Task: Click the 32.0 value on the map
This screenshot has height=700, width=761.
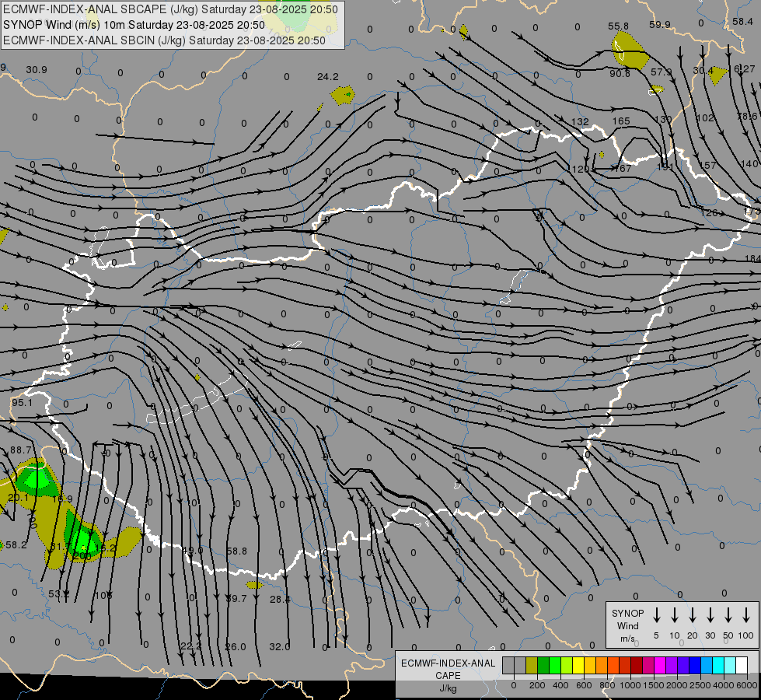Action: [280, 646]
